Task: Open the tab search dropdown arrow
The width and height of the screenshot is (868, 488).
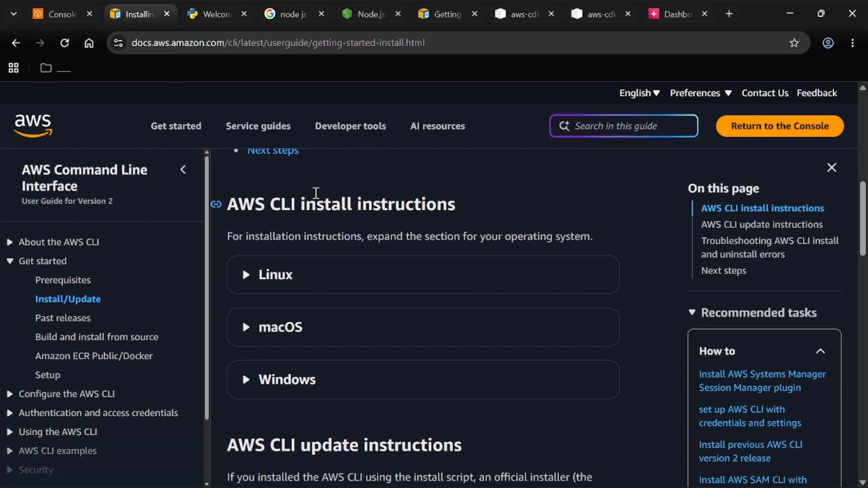Action: [14, 14]
